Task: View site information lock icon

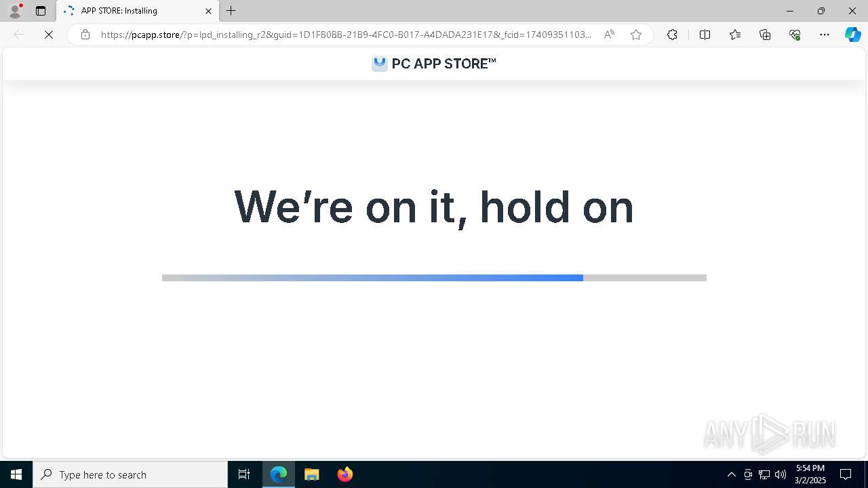Action: (x=85, y=35)
